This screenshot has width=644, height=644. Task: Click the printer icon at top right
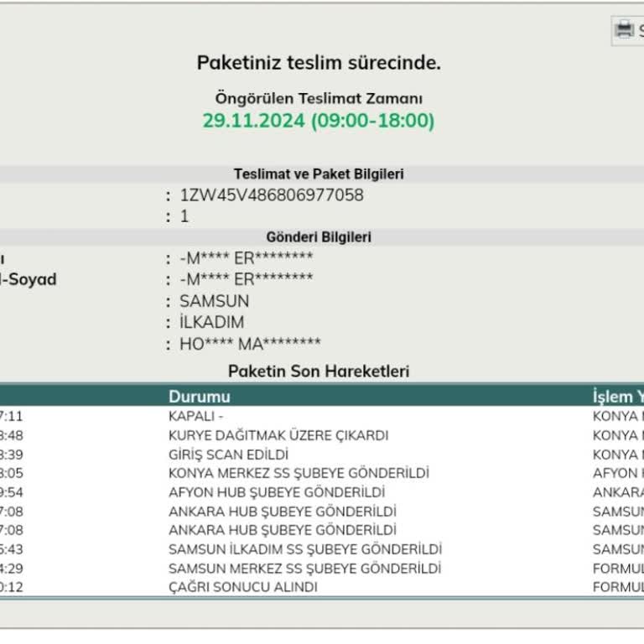624,30
